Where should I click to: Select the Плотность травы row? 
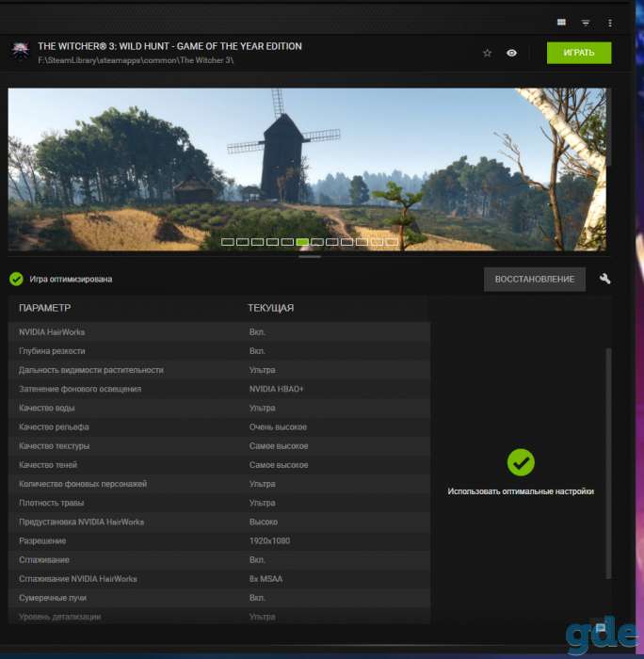click(219, 503)
